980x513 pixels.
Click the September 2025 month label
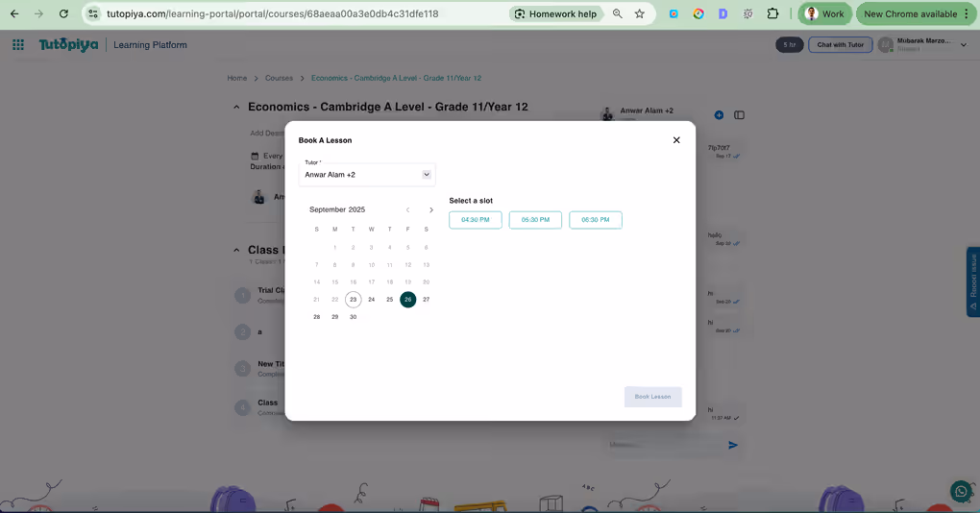click(x=337, y=210)
